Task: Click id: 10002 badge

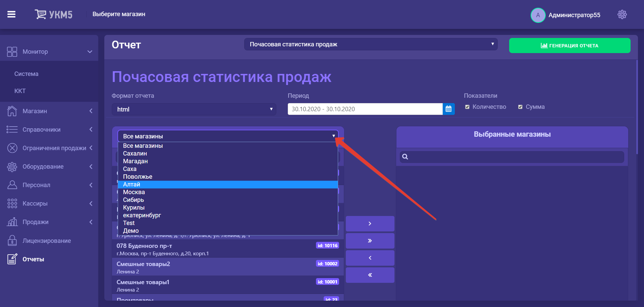Action: click(x=327, y=264)
